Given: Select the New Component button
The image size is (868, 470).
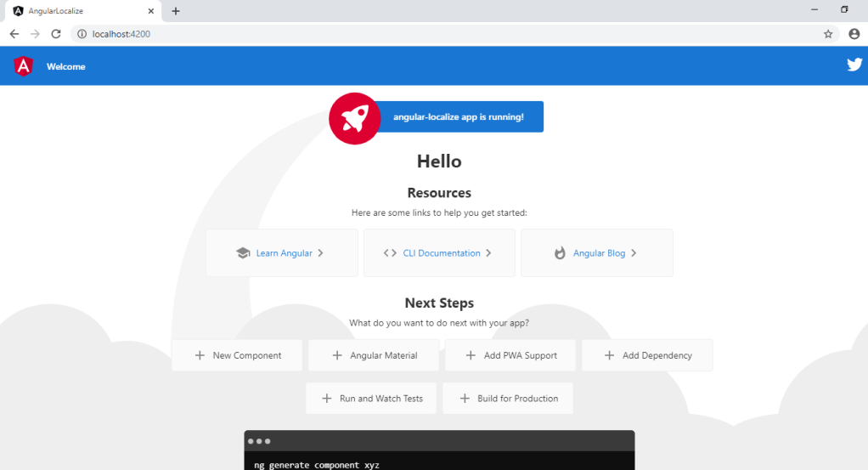Looking at the screenshot, I should pos(237,355).
